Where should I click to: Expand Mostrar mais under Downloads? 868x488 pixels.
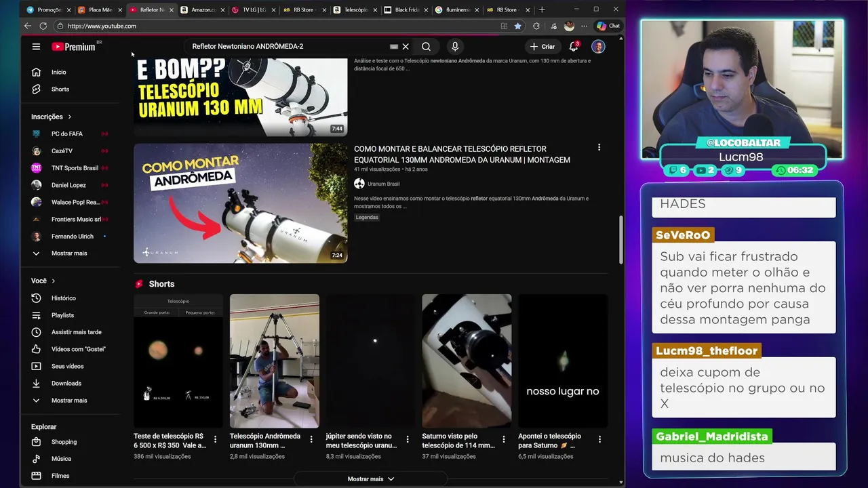click(x=68, y=400)
